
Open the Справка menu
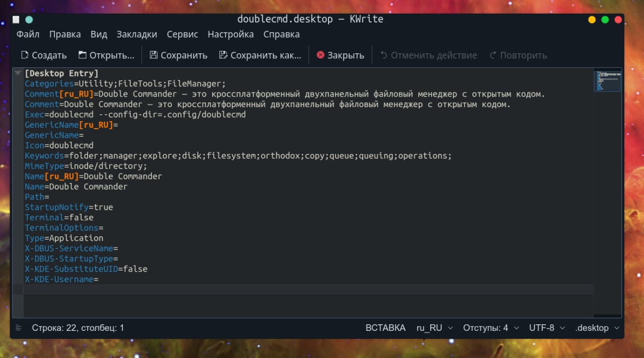(281, 34)
